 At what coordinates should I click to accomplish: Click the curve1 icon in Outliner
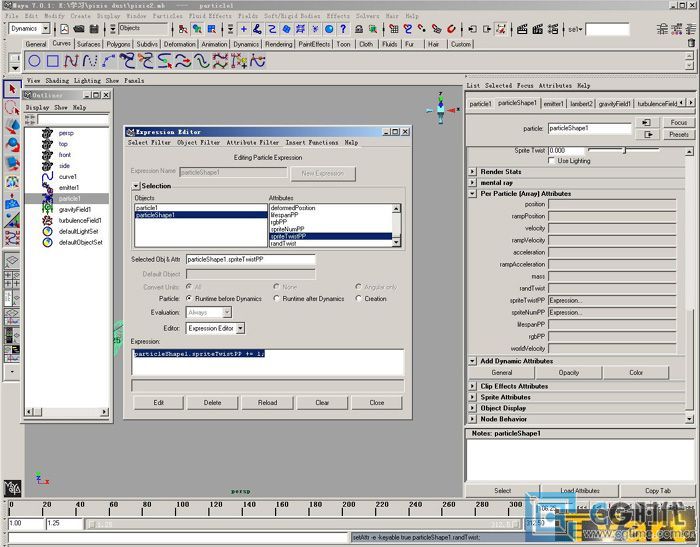click(47, 177)
